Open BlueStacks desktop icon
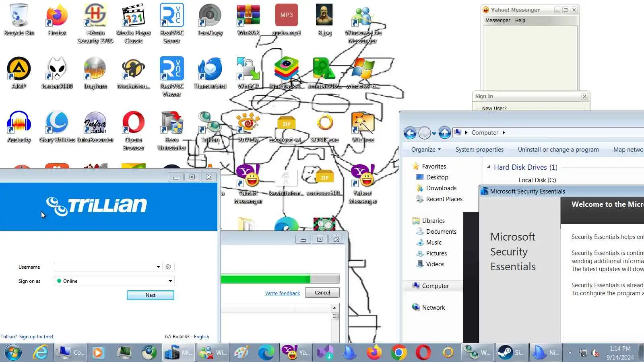The image size is (644, 362). [287, 73]
